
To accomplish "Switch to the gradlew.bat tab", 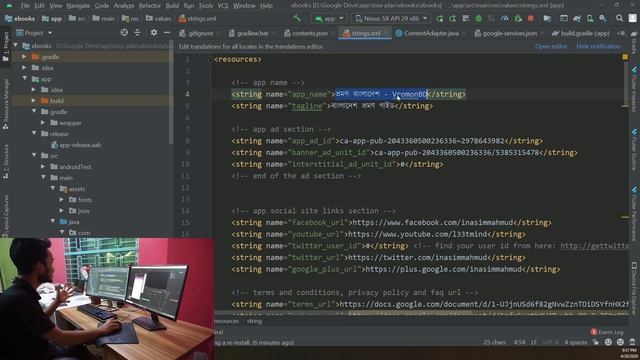I will [252, 33].
